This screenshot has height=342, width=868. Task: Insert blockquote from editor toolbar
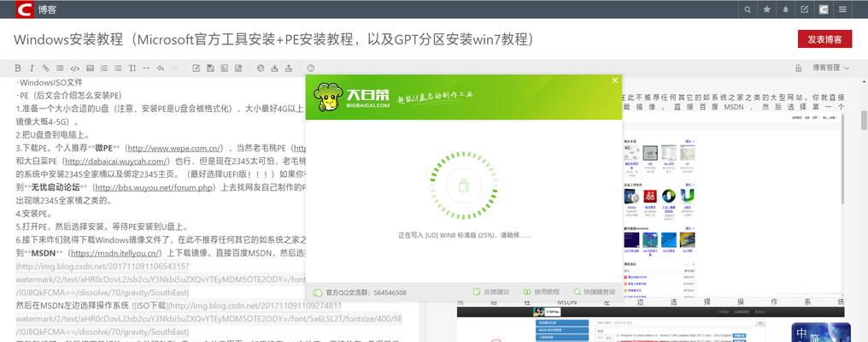[x=61, y=68]
